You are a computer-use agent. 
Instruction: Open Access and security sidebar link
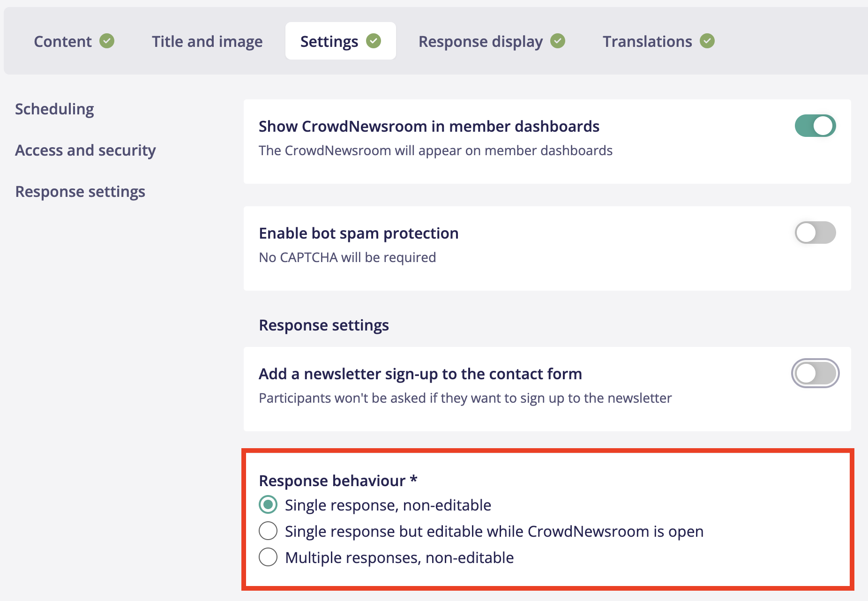coord(85,150)
